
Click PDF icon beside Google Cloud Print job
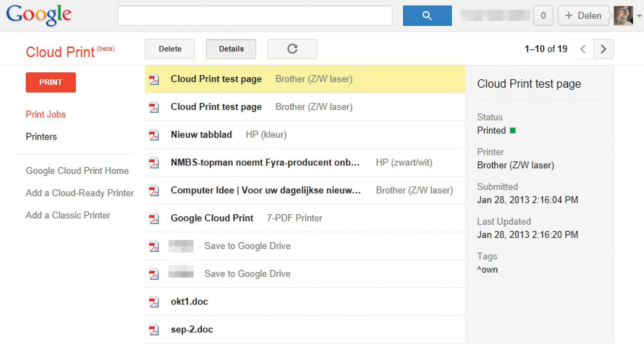[154, 218]
